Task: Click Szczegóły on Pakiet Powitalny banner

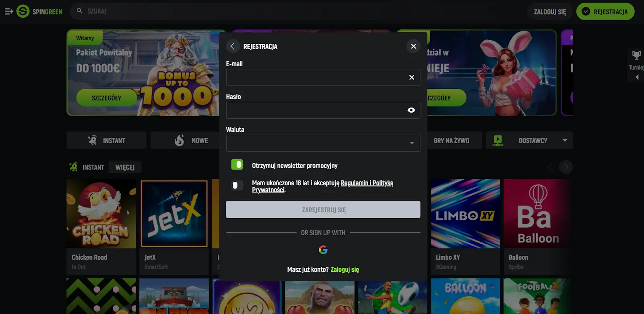Action: tap(106, 98)
